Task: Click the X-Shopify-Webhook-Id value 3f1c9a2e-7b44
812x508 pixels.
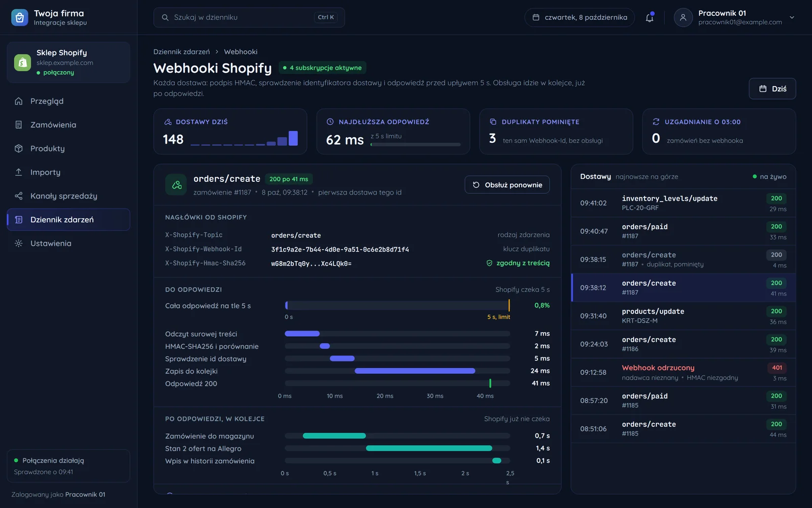Action: pos(340,249)
